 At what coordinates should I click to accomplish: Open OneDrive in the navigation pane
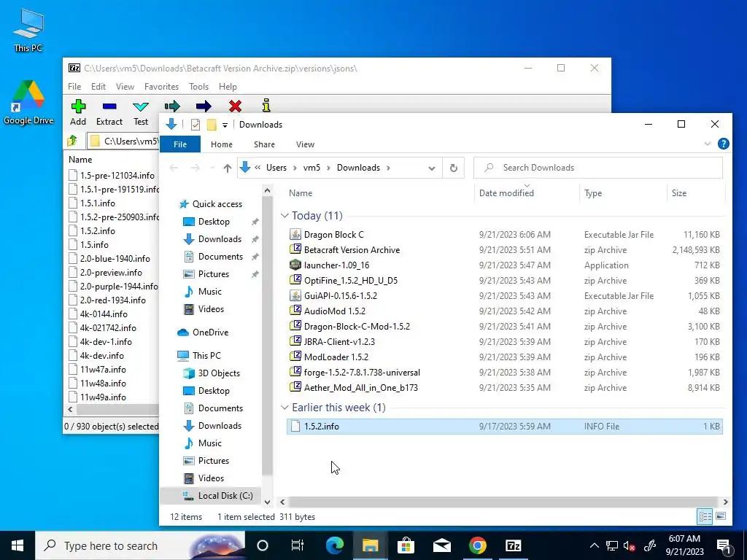210,332
